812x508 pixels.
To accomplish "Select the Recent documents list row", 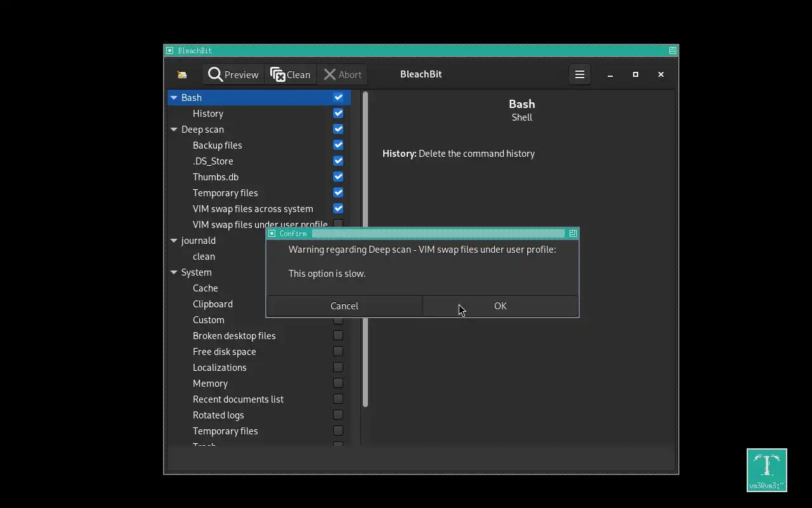I will [259, 399].
